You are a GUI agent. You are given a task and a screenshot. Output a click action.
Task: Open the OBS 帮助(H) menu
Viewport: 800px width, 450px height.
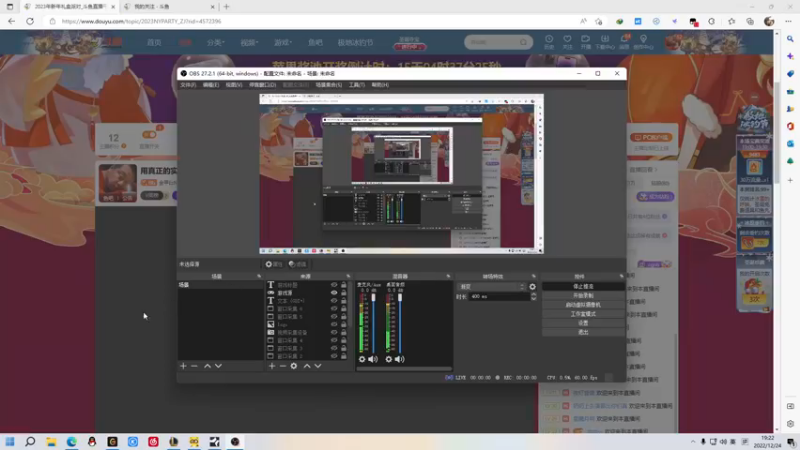pyautogui.click(x=380, y=85)
